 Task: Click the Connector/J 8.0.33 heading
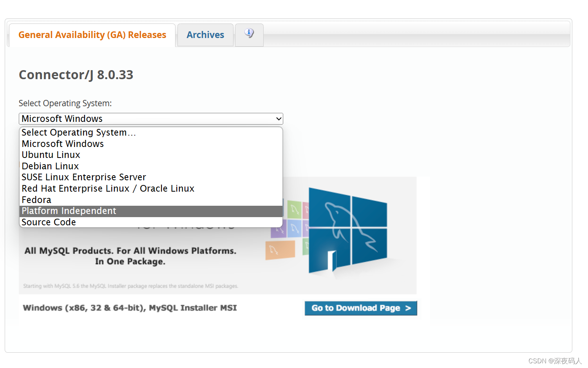[x=76, y=74]
